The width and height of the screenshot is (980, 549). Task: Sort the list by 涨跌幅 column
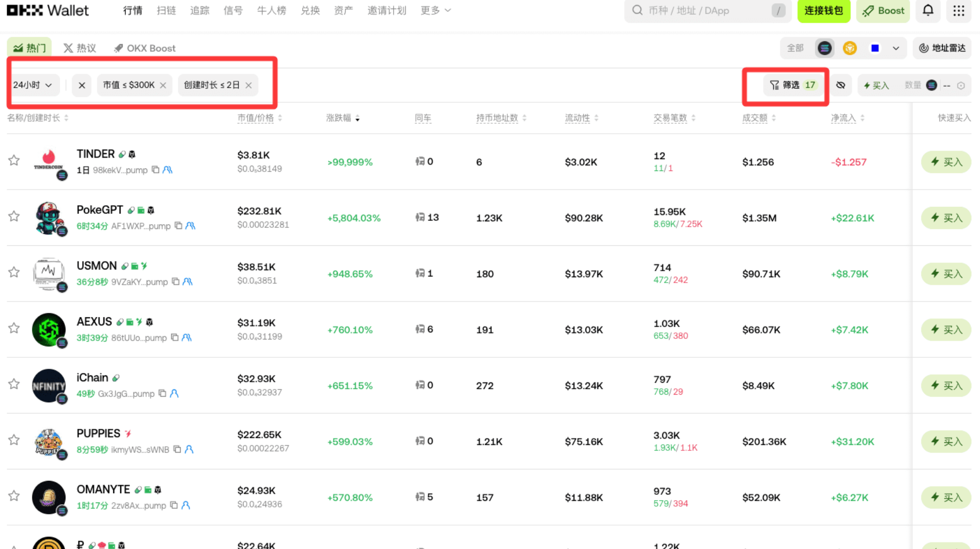[343, 118]
